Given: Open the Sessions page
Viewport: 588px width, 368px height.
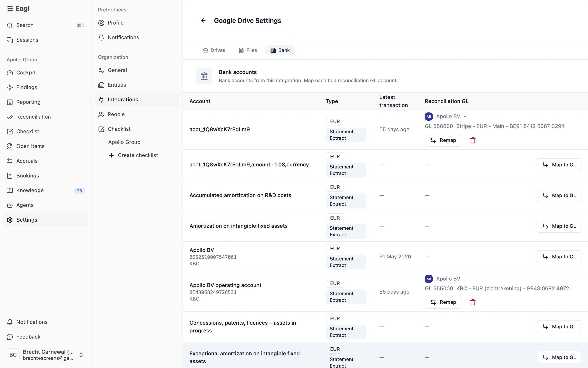Looking at the screenshot, I should tap(46, 40).
